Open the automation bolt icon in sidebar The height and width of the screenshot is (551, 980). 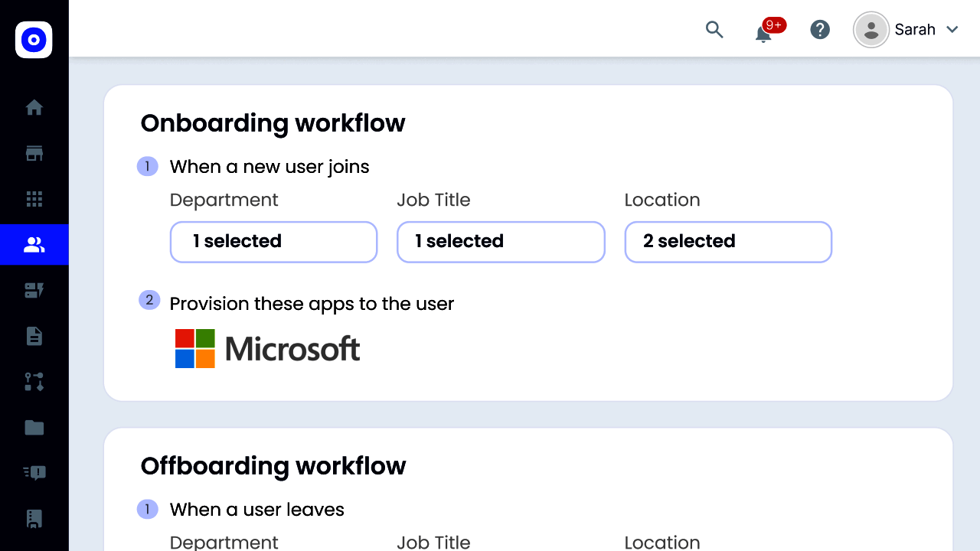click(34, 290)
